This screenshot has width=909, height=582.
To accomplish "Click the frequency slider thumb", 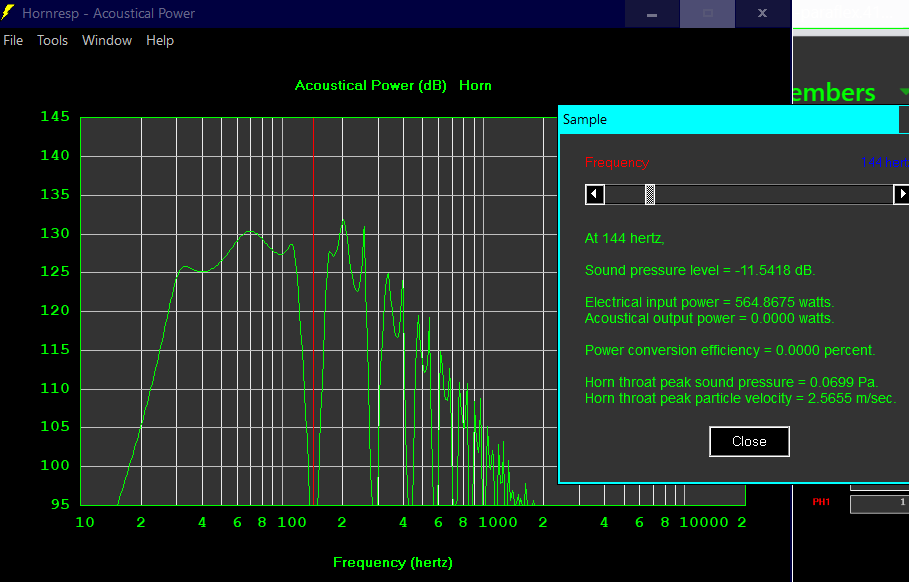I will [x=650, y=194].
